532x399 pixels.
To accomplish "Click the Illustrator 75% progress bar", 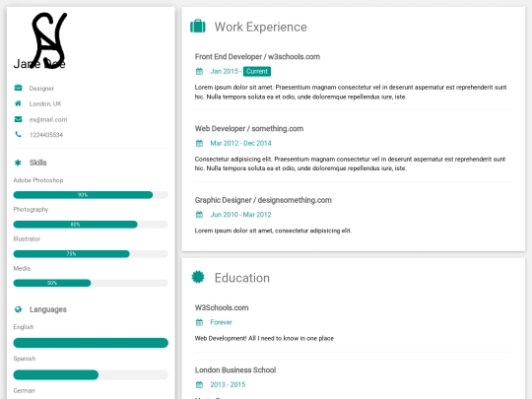I will (x=91, y=254).
